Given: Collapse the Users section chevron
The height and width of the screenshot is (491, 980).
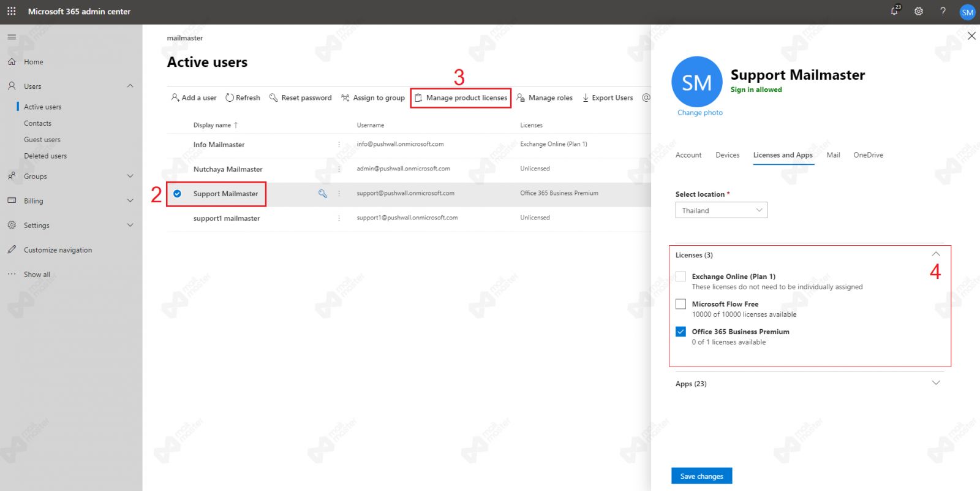Looking at the screenshot, I should click(130, 86).
